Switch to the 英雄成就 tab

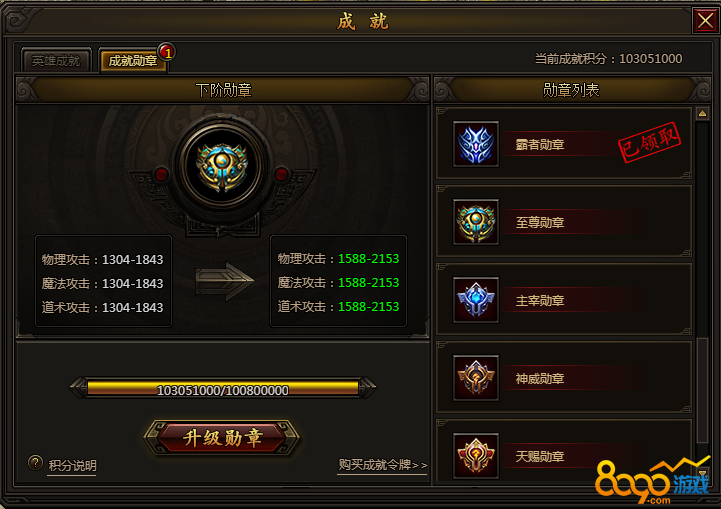tap(56, 60)
